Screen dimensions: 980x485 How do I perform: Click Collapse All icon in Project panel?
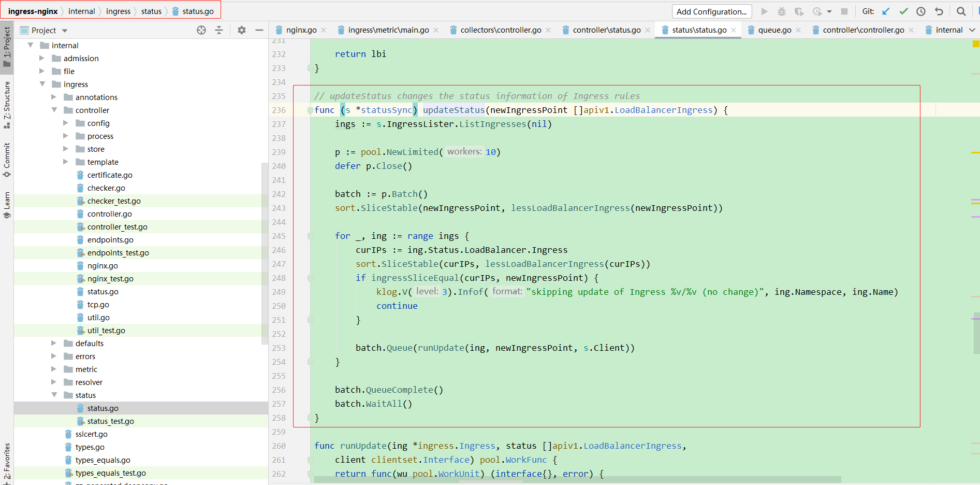(x=219, y=30)
